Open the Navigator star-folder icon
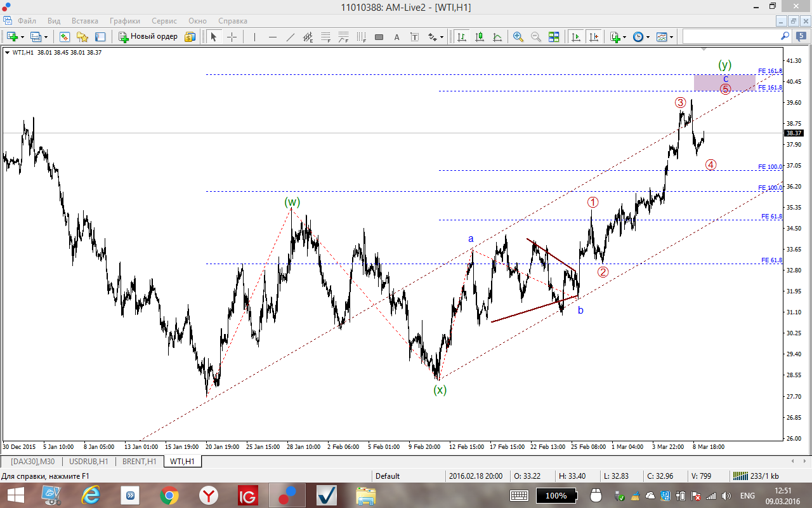 point(82,37)
